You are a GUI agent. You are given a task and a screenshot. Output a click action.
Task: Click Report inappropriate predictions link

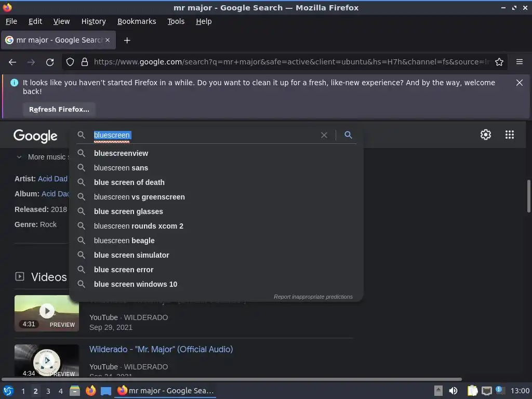(x=313, y=297)
